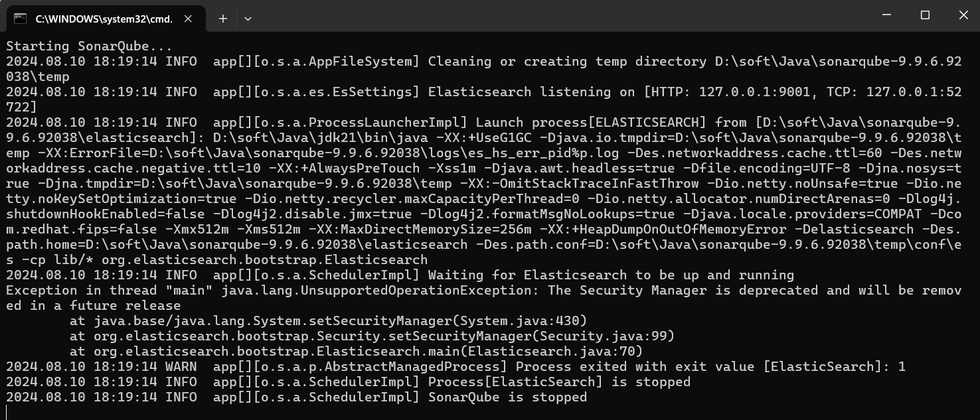Expand the new tab profile dropdown

(248, 19)
